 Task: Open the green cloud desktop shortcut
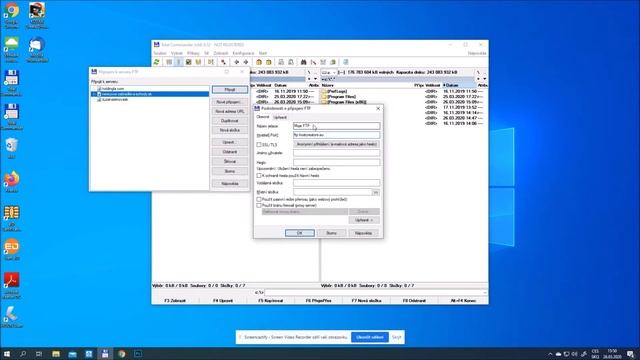(x=11, y=48)
